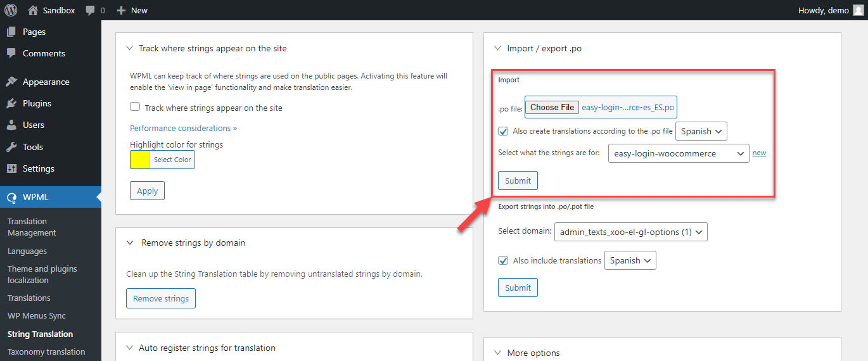Click the WordPress logo icon
The width and height of the screenshot is (868, 361).
10,10
